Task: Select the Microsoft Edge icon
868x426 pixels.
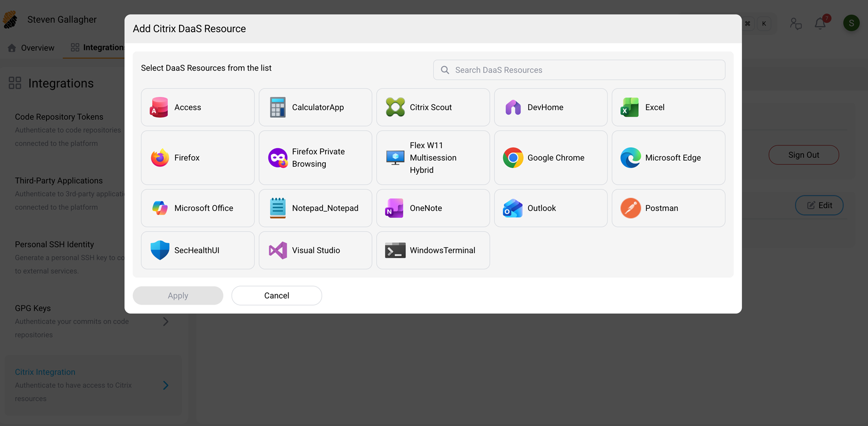Action: 630,158
